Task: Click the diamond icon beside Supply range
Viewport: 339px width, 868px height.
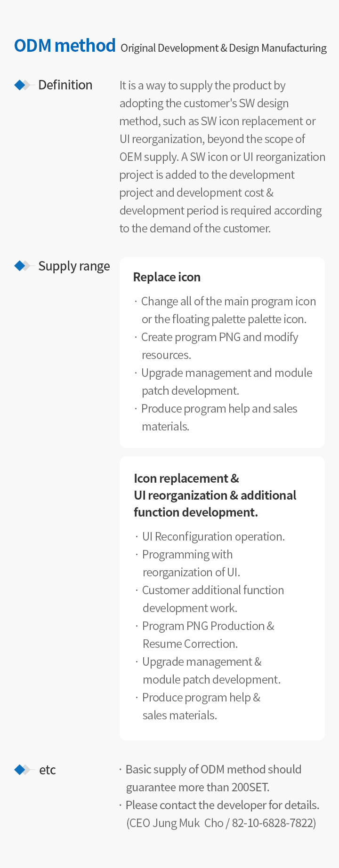Action: 22,266
